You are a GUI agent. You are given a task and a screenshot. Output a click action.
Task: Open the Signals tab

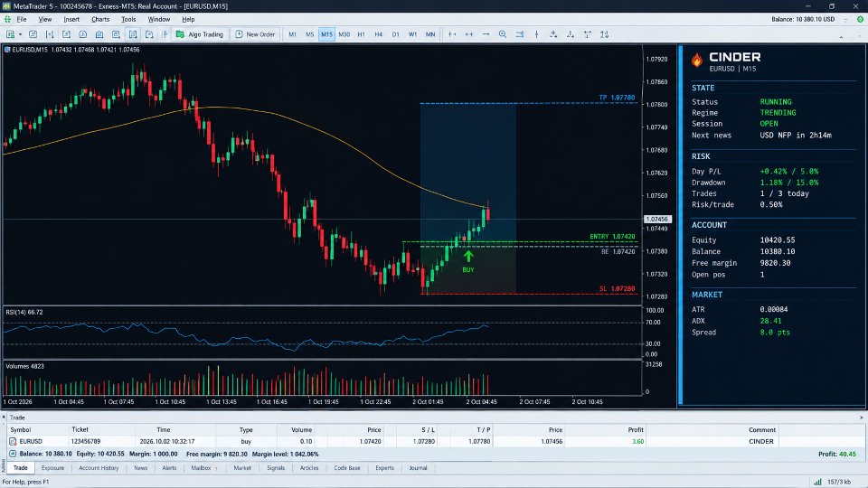[x=276, y=468]
